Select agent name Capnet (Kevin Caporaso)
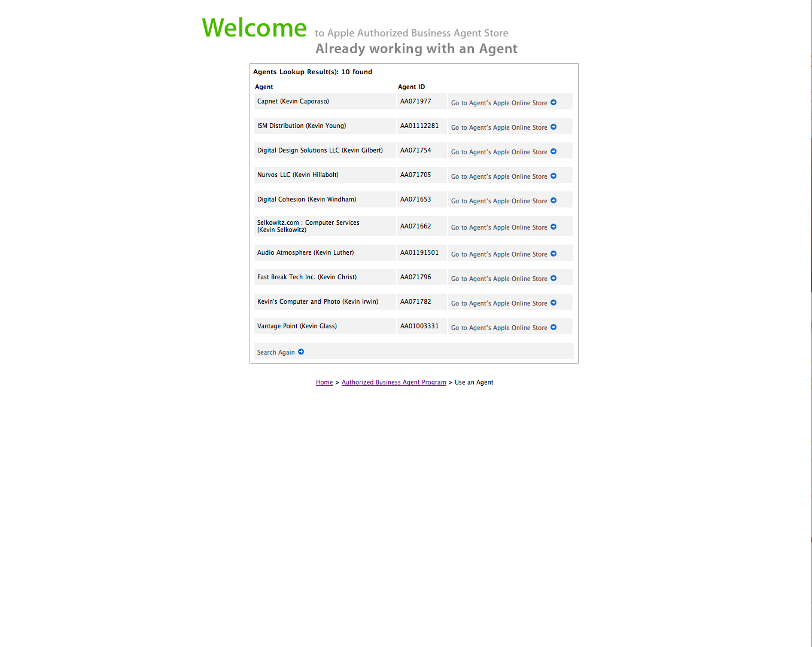Screen dimensions: 812x647 click(x=293, y=101)
